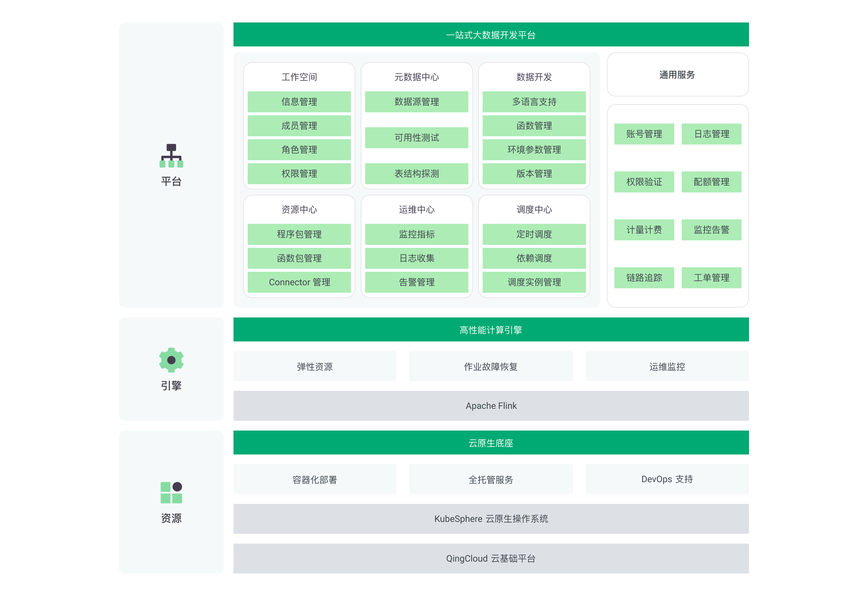Click the 全托管服务 box
This screenshot has height=596, width=868.
coord(491,479)
